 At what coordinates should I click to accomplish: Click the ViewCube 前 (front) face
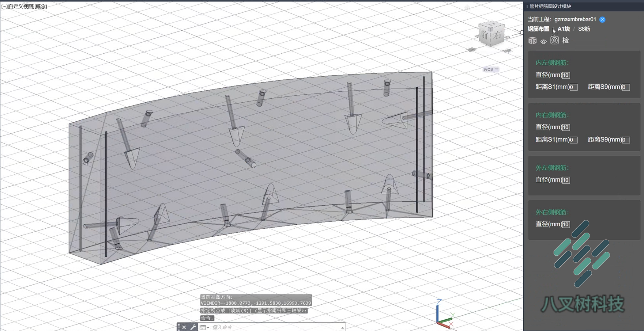click(x=484, y=35)
